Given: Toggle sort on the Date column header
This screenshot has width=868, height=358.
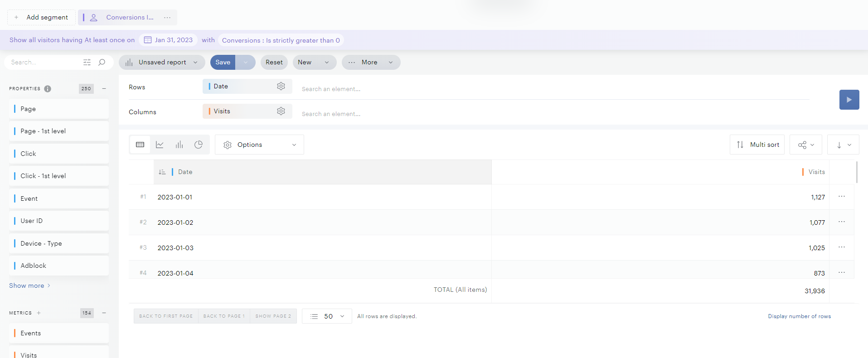Looking at the screenshot, I should [162, 172].
